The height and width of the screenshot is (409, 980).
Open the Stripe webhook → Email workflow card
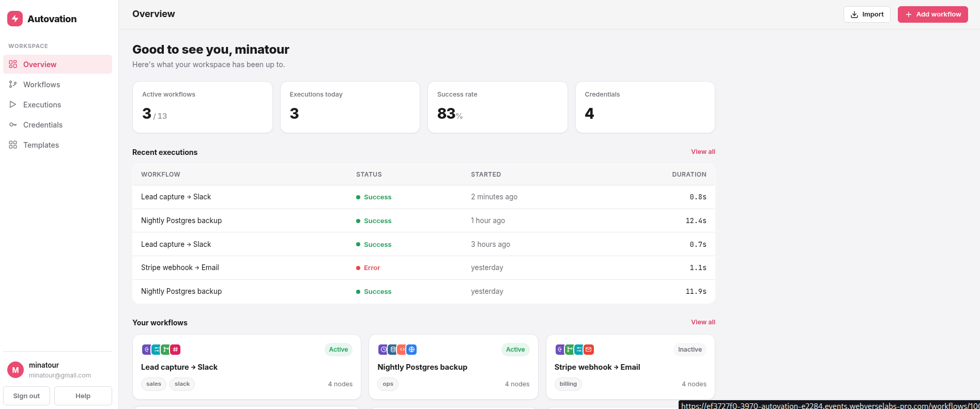630,367
